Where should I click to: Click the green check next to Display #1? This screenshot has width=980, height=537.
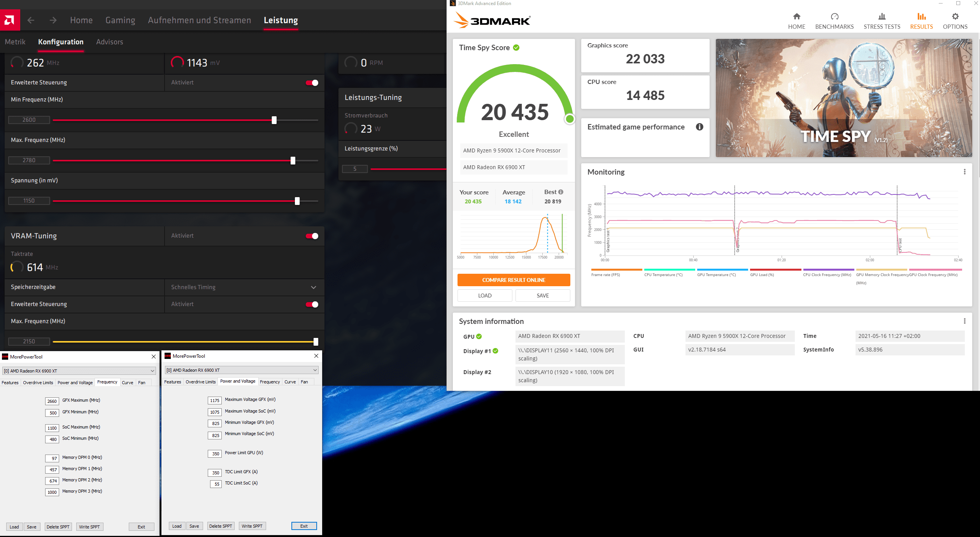tap(495, 351)
